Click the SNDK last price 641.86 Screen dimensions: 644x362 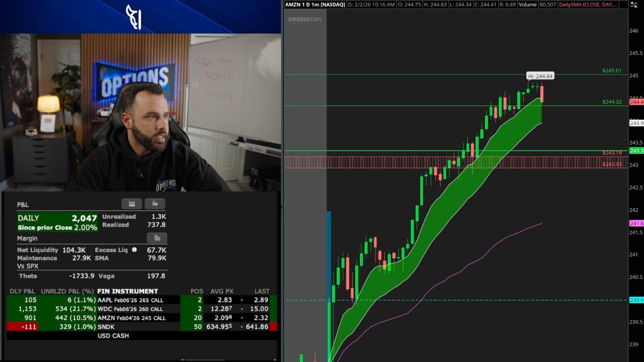pos(257,327)
